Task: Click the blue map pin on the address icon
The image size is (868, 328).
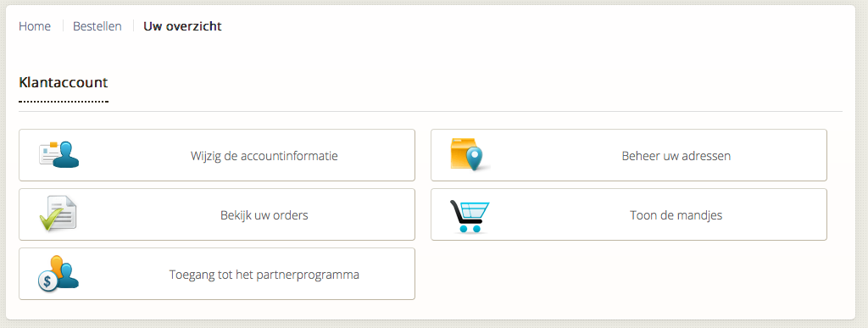Action: pyautogui.click(x=475, y=159)
